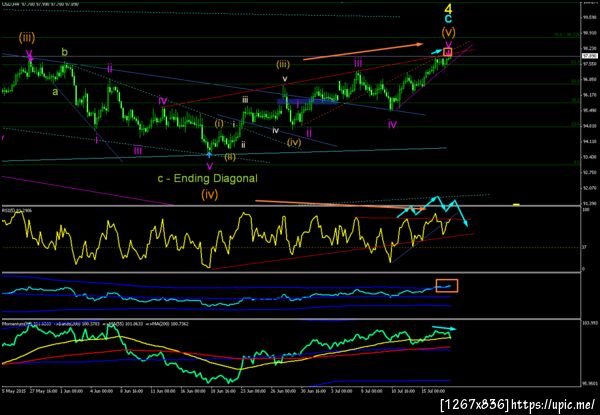Select the large orange "(iv)" under Ending Diagonal text

210,195
